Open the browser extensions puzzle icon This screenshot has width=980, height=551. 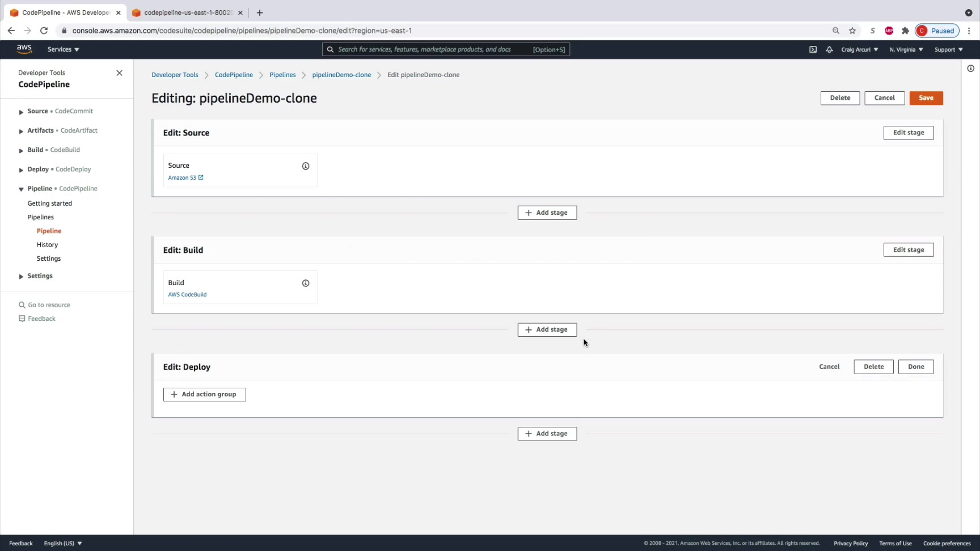(905, 31)
